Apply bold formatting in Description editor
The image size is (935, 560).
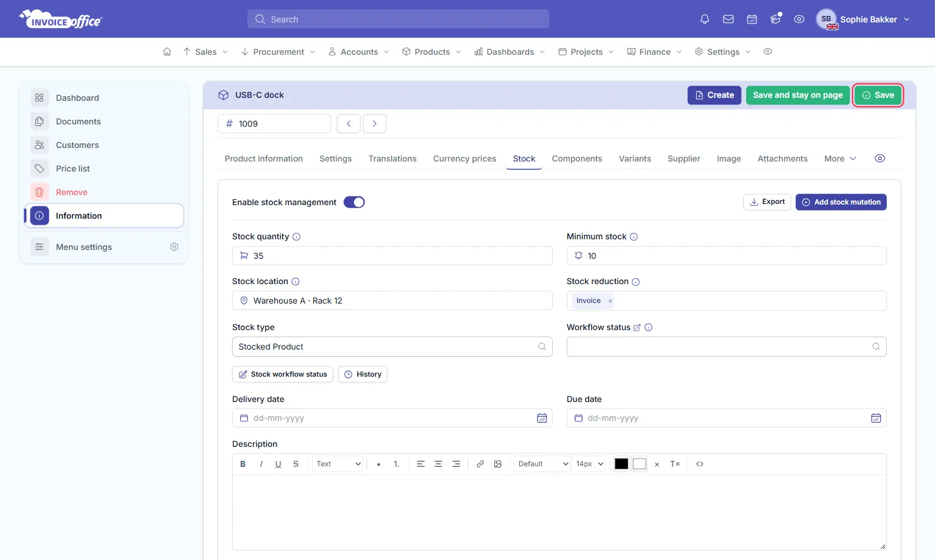tap(243, 465)
